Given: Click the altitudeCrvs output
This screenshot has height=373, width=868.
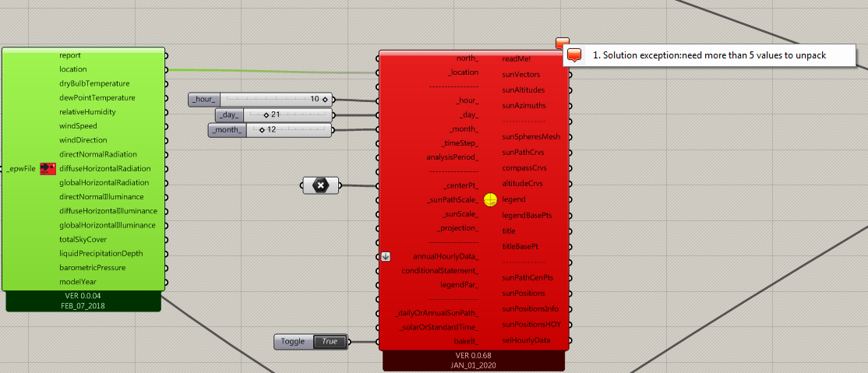Looking at the screenshot, I should (x=523, y=183).
